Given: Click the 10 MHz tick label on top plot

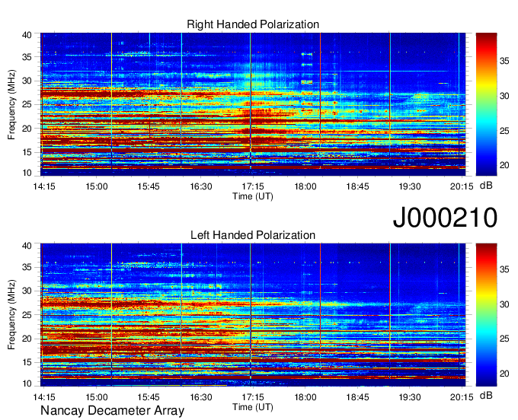Looking at the screenshot, I should coord(27,173).
